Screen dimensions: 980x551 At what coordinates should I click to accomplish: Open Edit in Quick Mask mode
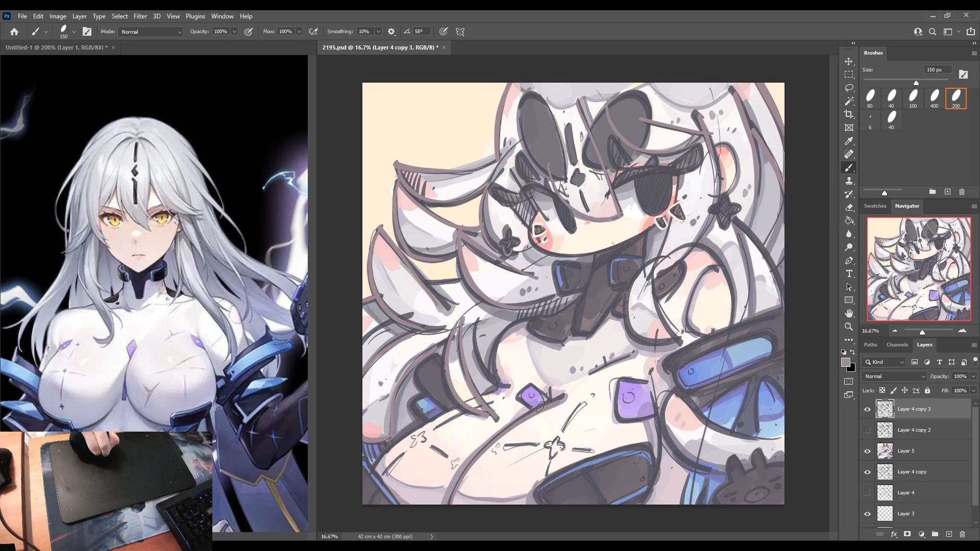point(849,382)
